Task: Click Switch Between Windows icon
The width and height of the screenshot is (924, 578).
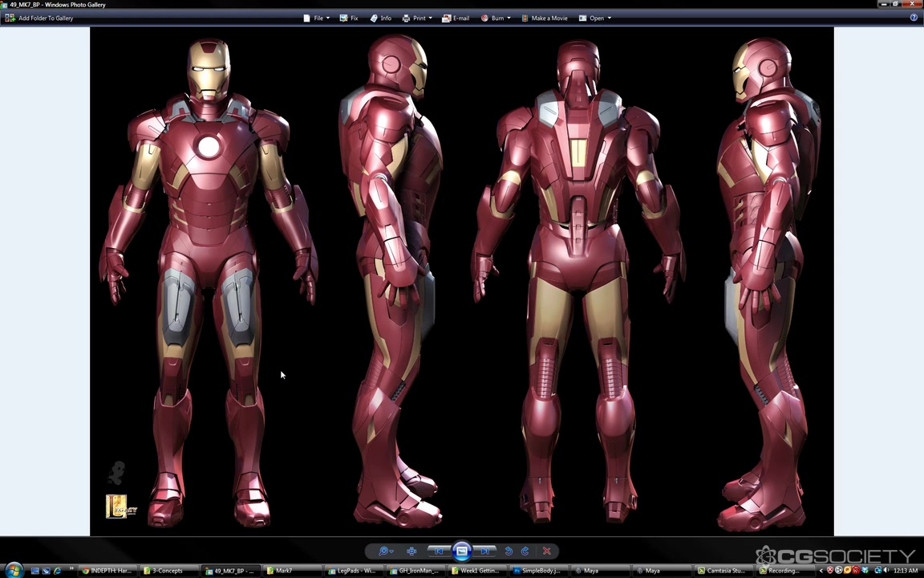Action: 46,571
